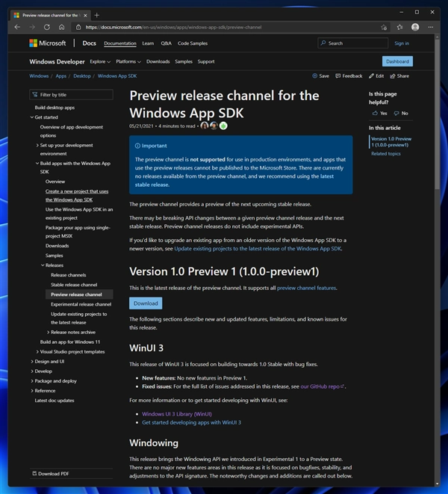
Task: Open the Explore dropdown menu
Action: pyautogui.click(x=100, y=61)
